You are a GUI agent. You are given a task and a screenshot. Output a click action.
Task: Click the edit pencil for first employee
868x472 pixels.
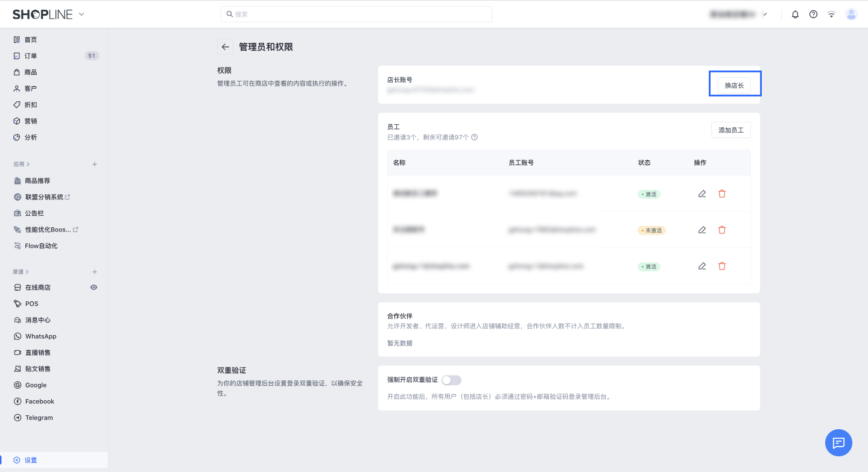pyautogui.click(x=702, y=194)
